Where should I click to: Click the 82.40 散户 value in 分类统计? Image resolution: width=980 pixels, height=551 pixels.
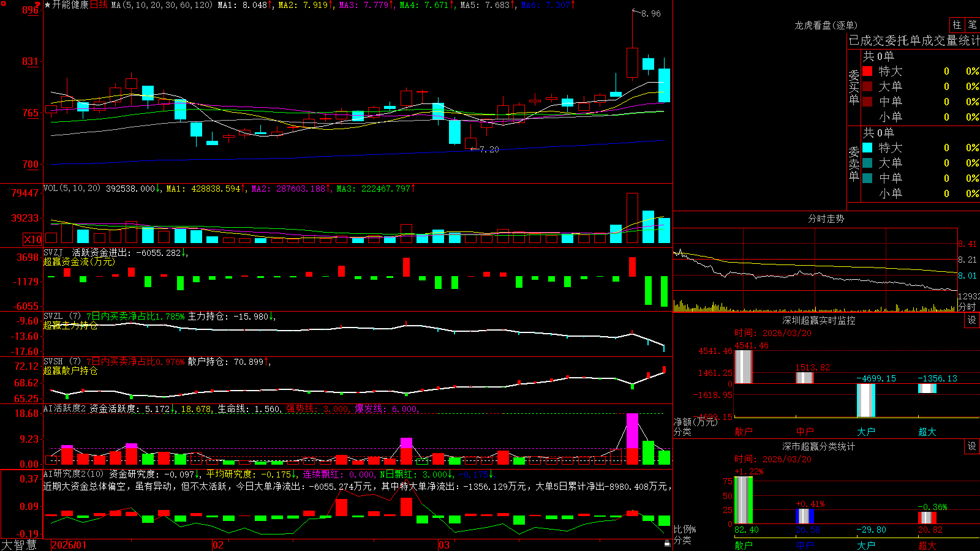[747, 530]
